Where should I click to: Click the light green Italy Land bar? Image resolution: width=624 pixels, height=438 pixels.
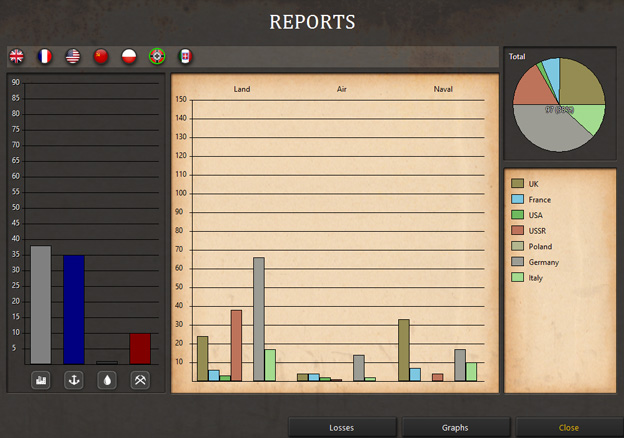click(x=270, y=365)
